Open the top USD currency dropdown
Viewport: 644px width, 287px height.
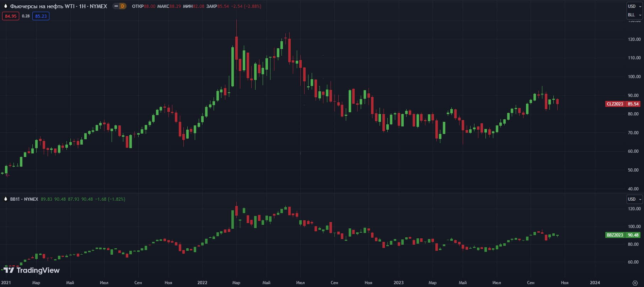(634, 6)
